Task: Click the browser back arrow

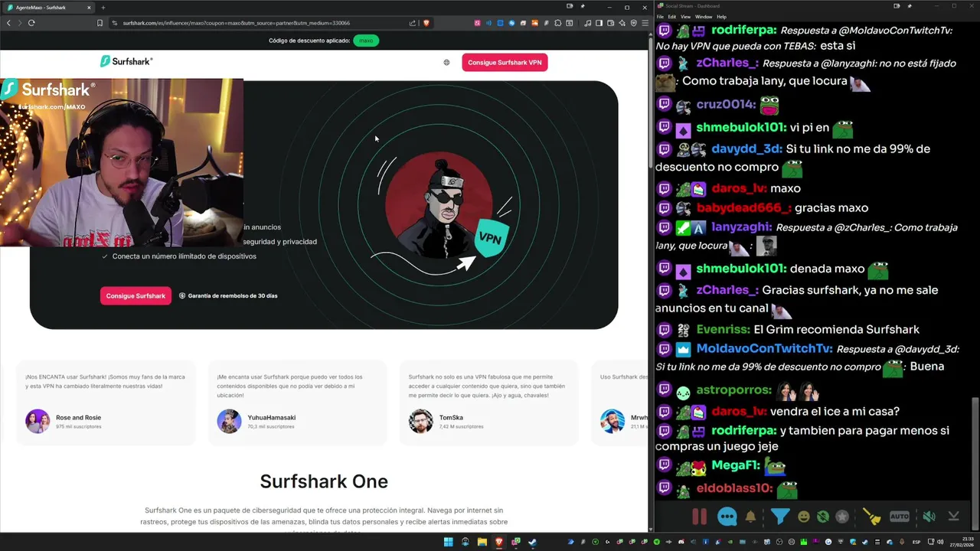Action: [x=8, y=23]
